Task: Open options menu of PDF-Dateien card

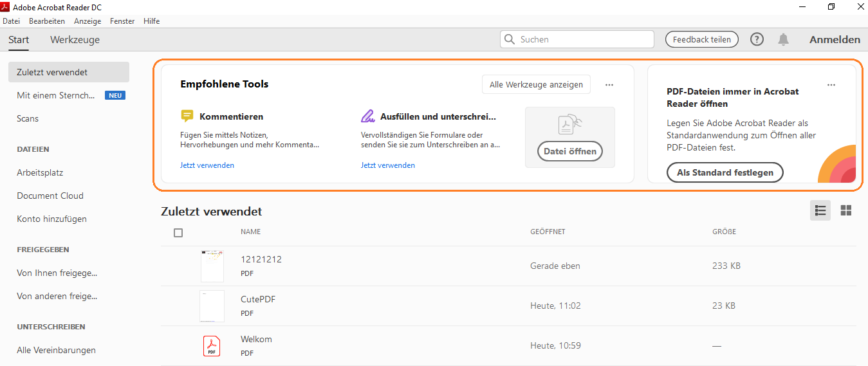Action: (x=831, y=84)
